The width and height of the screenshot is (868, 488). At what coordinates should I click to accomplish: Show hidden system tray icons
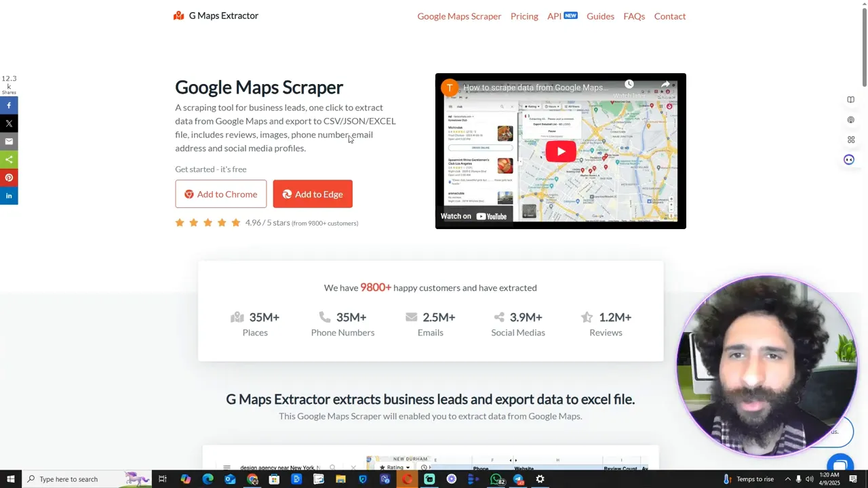coord(787,479)
